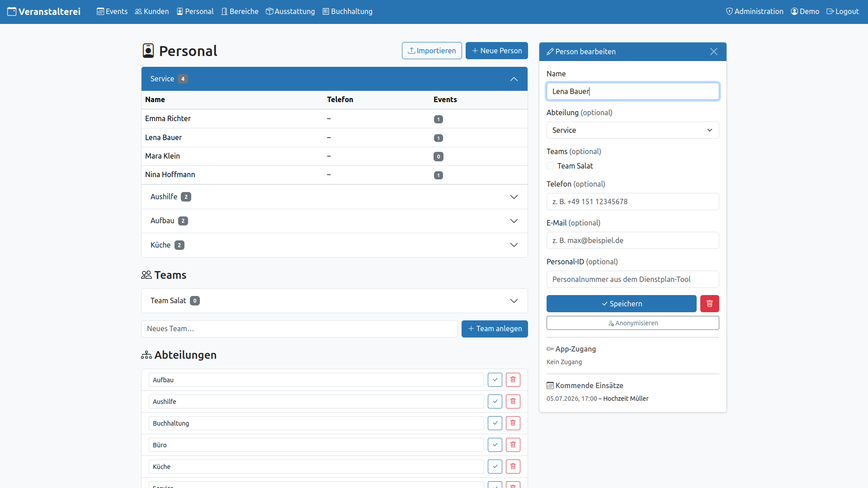This screenshot has width=868, height=488.
Task: Delete the person with red trash button
Action: [709, 304]
